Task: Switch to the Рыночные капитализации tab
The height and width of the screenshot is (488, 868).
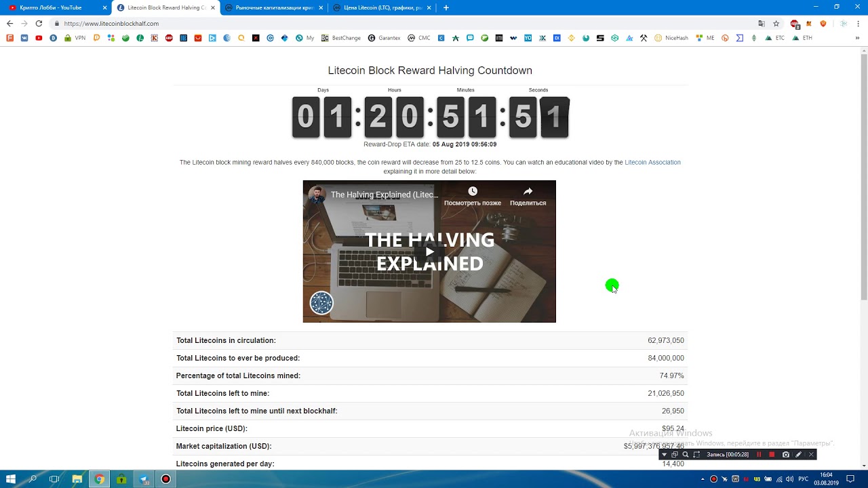Action: pos(273,7)
